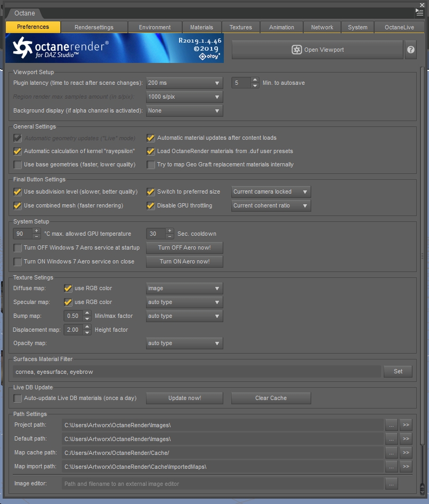Enable Use base geometries checkbox
This screenshot has width=429, height=504.
(18, 165)
